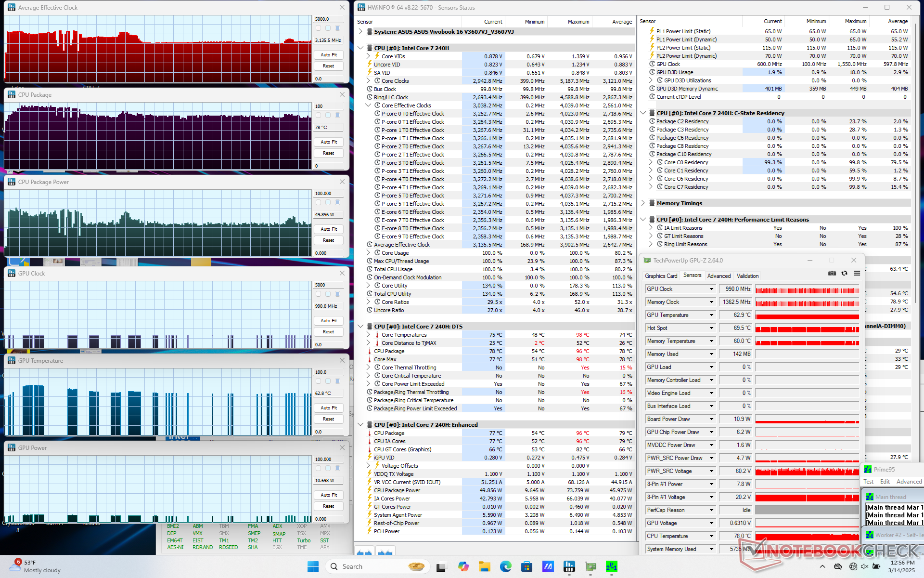This screenshot has height=578, width=924.
Task: Expand the System: ASUS Vivobook 16 node
Action: coord(360,32)
